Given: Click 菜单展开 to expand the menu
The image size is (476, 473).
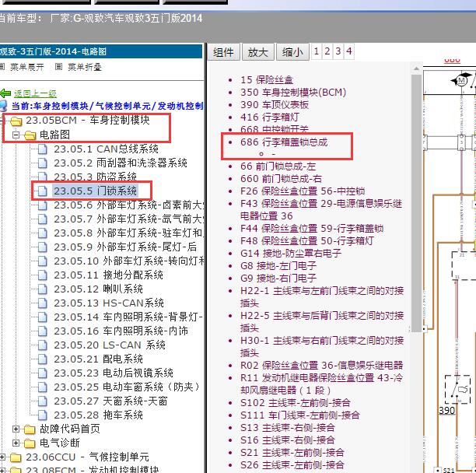Looking at the screenshot, I should click(x=27, y=67).
